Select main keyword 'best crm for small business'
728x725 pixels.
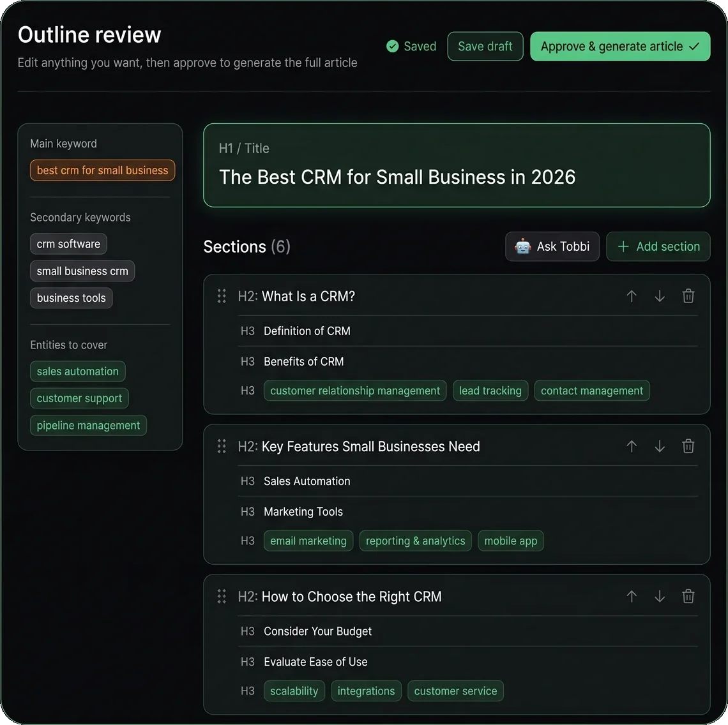(103, 170)
